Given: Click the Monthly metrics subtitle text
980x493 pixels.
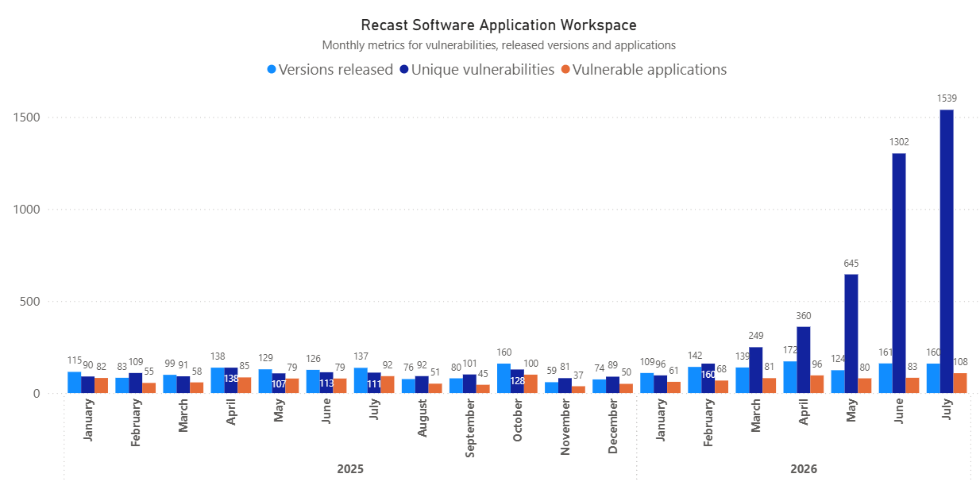Looking at the screenshot, I should point(499,45).
